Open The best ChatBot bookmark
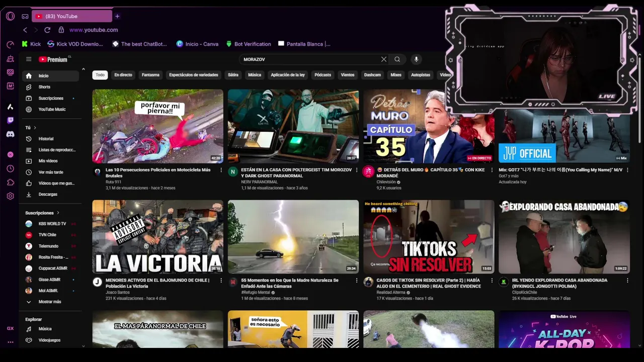Viewport: 644px width, 362px height. point(139,44)
